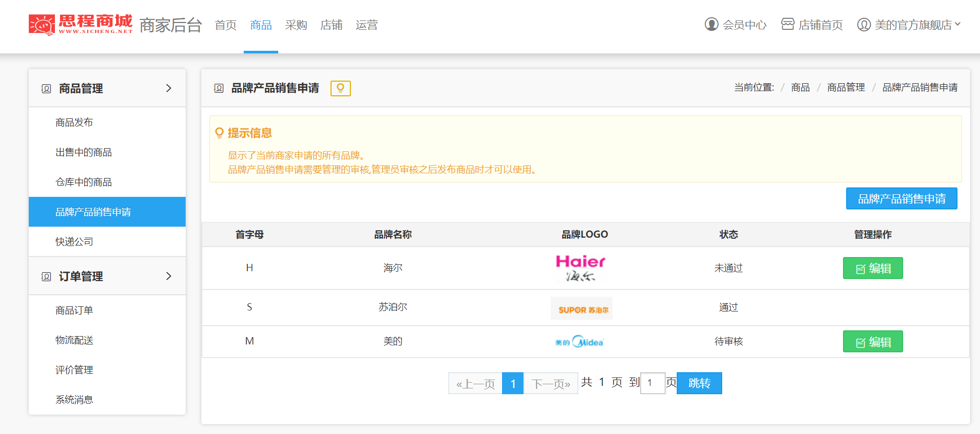This screenshot has height=434, width=980.
Task: Click the lightbulb tip icon beside page title
Action: 340,88
